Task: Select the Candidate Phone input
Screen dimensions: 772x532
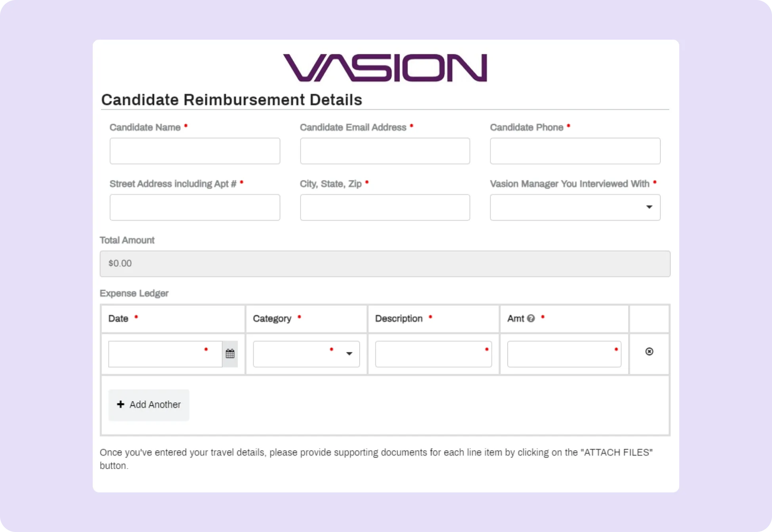Action: pos(575,151)
